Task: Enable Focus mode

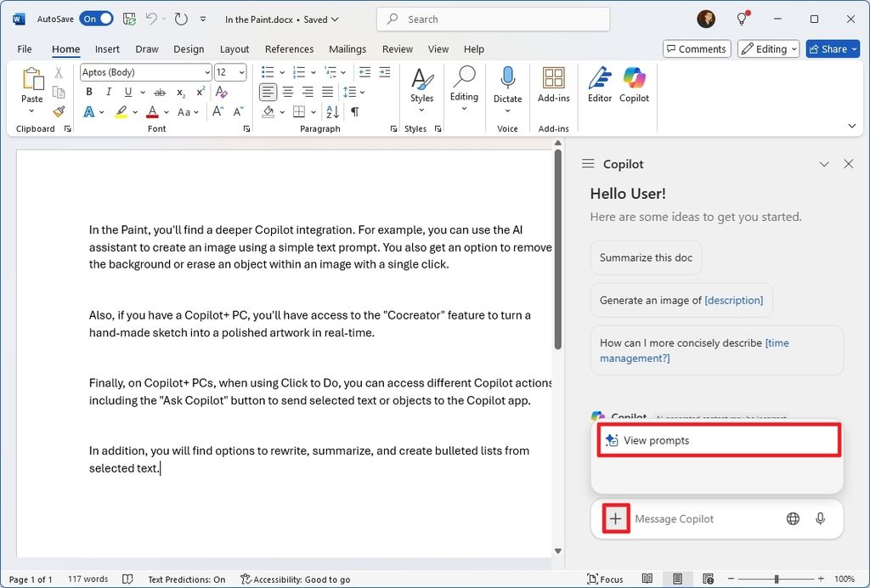Action: coord(605,580)
